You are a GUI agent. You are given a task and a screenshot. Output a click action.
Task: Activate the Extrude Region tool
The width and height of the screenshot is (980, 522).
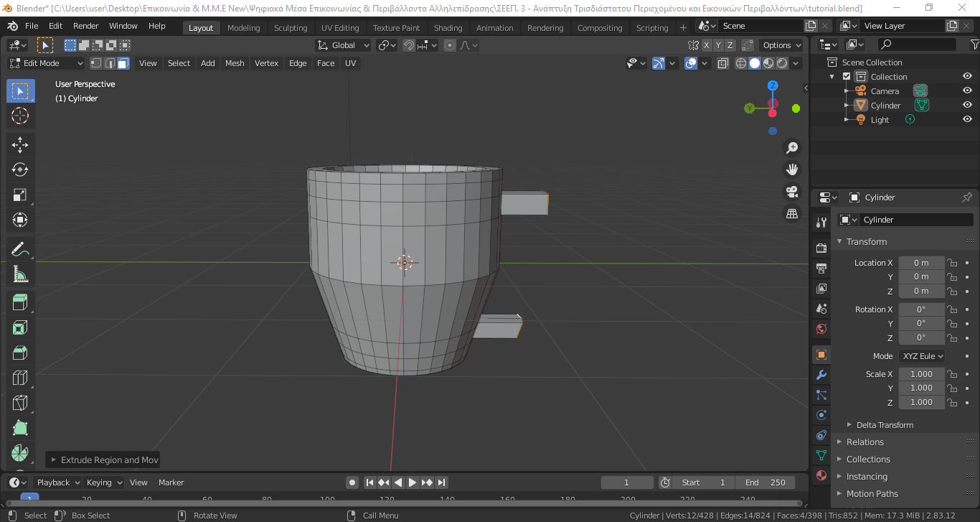[x=20, y=302]
